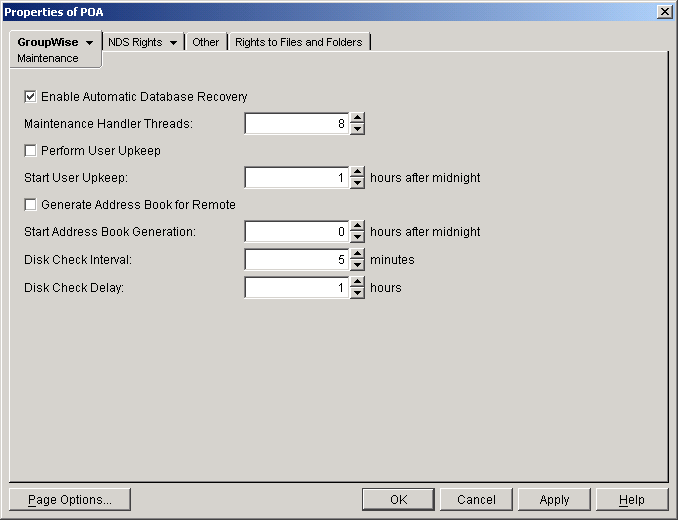Image resolution: width=678 pixels, height=520 pixels.
Task: Click the Maintenance Handler Threads input field
Action: coord(297,124)
